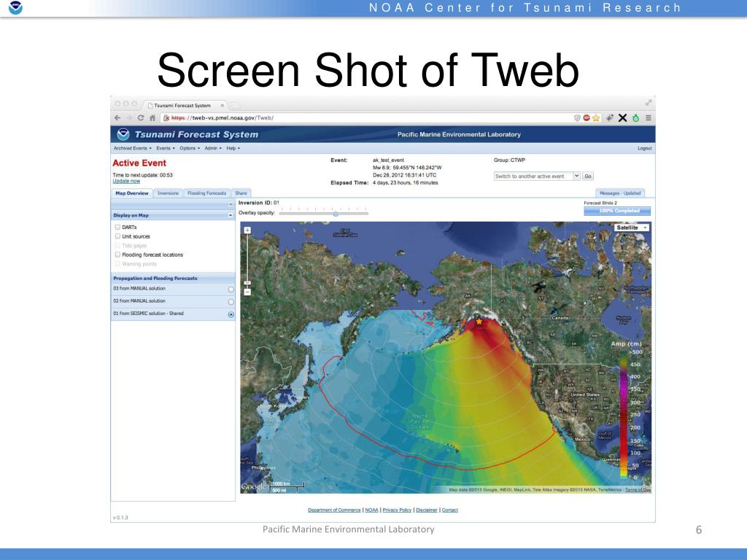Open the Messages - Updated tab
Image resolution: width=747 pixels, height=560 pixels.
point(620,193)
